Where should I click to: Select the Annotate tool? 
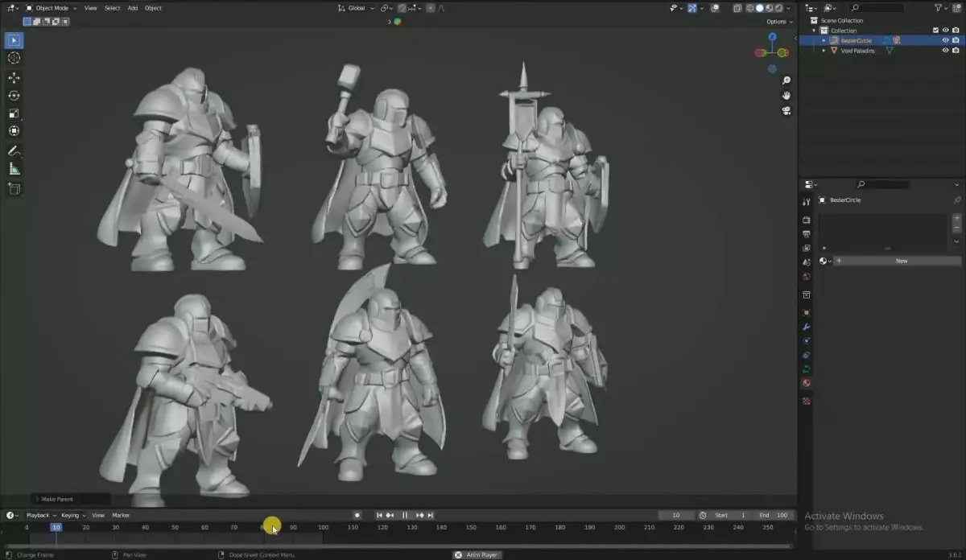click(14, 151)
